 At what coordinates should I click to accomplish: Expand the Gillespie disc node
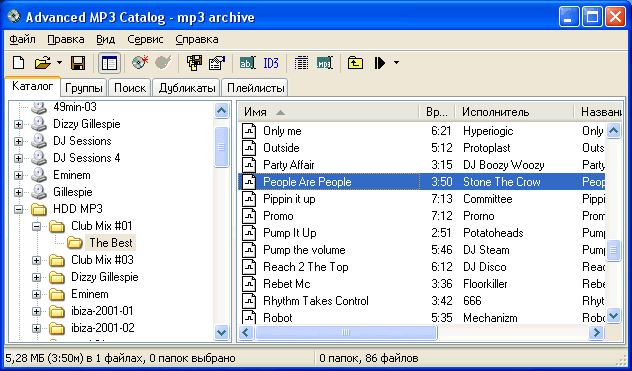(x=18, y=192)
